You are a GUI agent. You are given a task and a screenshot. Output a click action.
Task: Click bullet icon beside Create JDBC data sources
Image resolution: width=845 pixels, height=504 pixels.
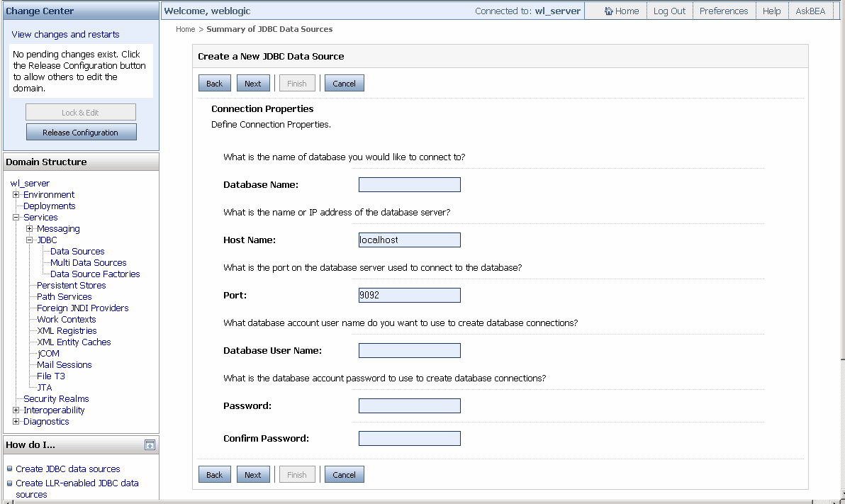10,469
